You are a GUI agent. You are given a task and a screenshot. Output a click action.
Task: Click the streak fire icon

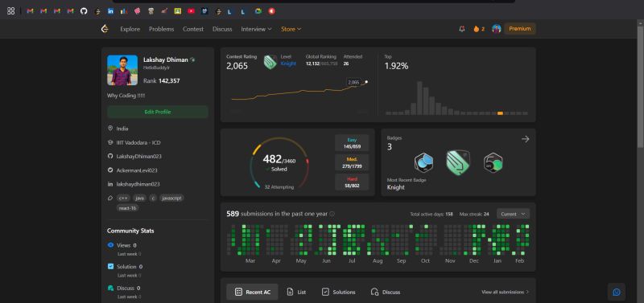pos(477,29)
